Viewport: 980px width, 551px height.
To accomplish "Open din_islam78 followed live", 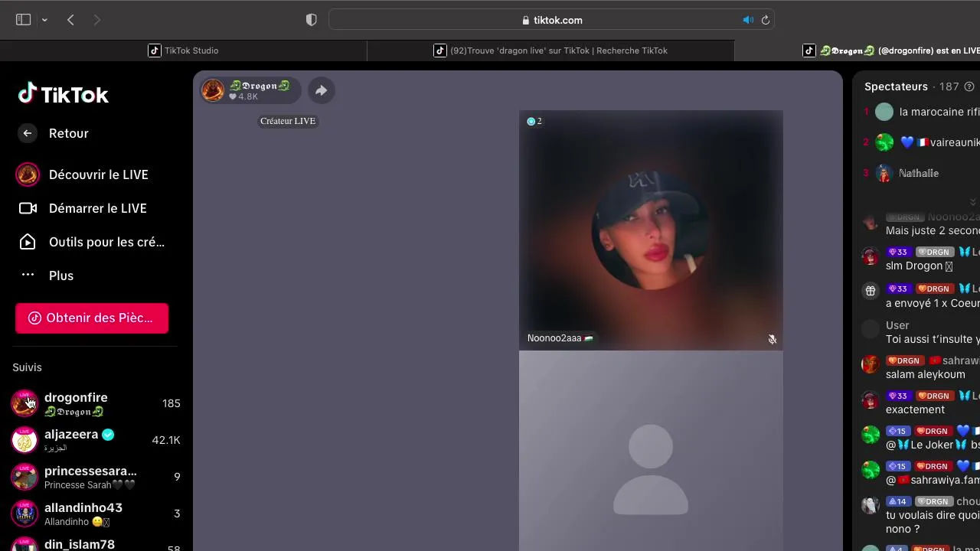I will coord(96,545).
